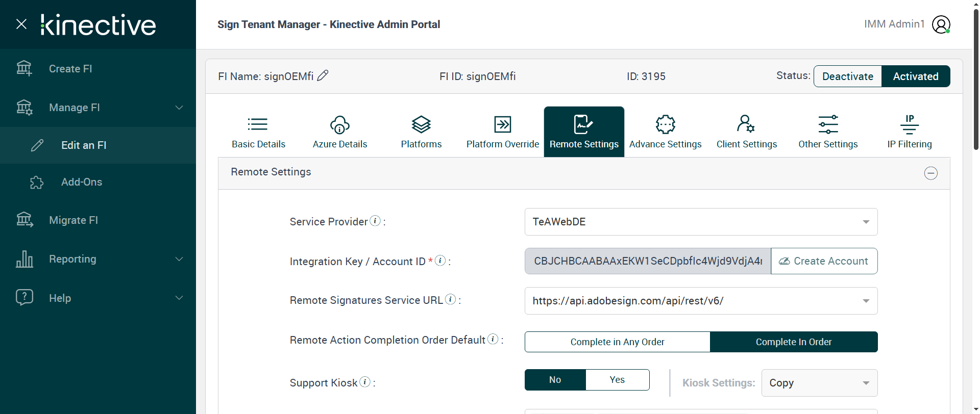The height and width of the screenshot is (414, 980).
Task: Click the Integration Key input field
Action: (647, 261)
